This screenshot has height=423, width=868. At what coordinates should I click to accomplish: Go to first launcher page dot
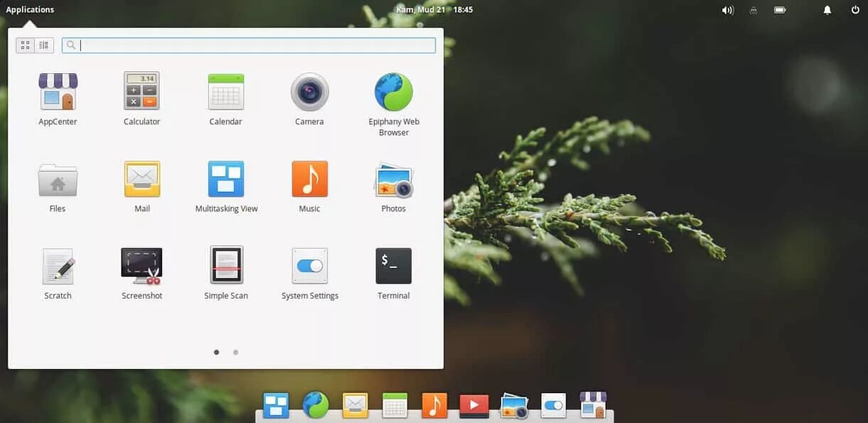pyautogui.click(x=217, y=352)
